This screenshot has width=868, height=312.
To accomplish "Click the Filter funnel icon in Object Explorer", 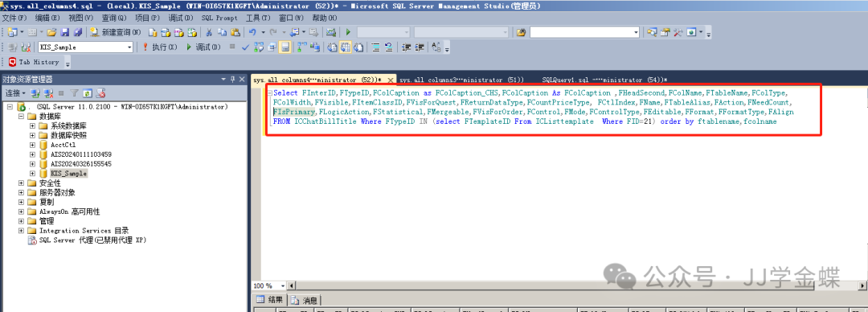I will click(x=74, y=93).
